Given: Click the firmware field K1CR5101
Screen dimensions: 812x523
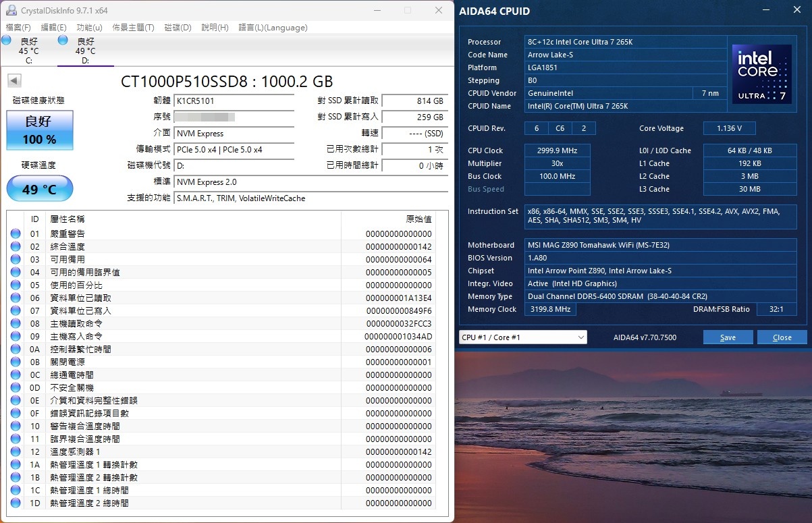Looking at the screenshot, I should tap(234, 101).
